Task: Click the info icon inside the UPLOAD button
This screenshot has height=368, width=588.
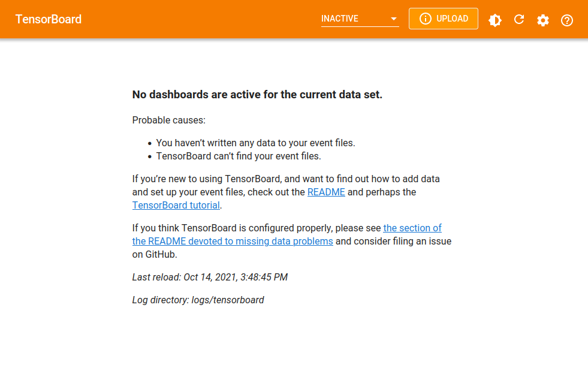Action: pyautogui.click(x=426, y=19)
